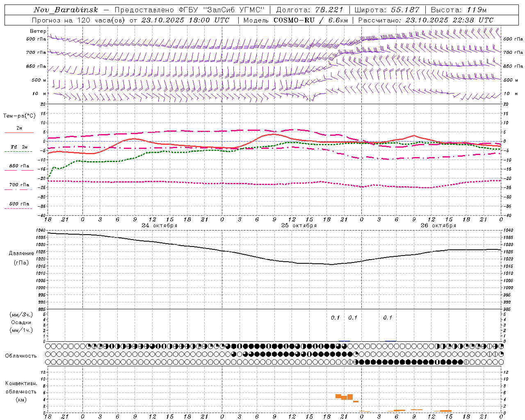Screen dimensions: 525x420
Task: Select the Td 2м dew point legend entry
Action: 19,147
